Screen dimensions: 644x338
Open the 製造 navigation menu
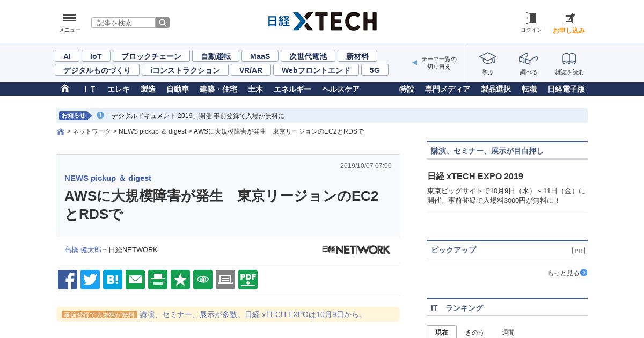148,89
